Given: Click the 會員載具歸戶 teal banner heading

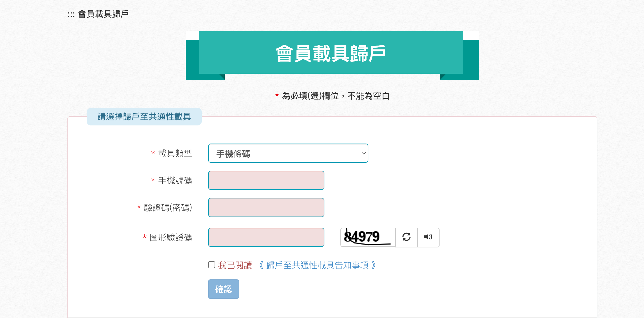Looking at the screenshot, I should [x=331, y=53].
